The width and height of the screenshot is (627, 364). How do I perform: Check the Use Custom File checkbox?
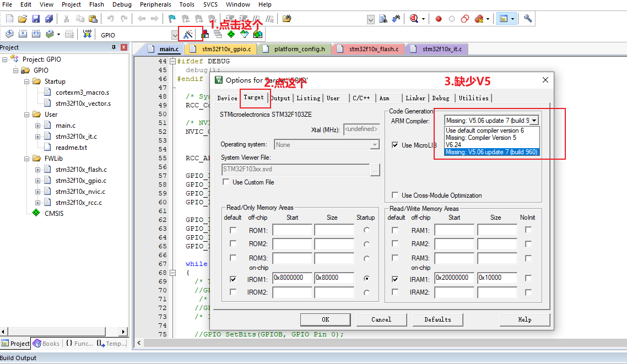point(226,182)
